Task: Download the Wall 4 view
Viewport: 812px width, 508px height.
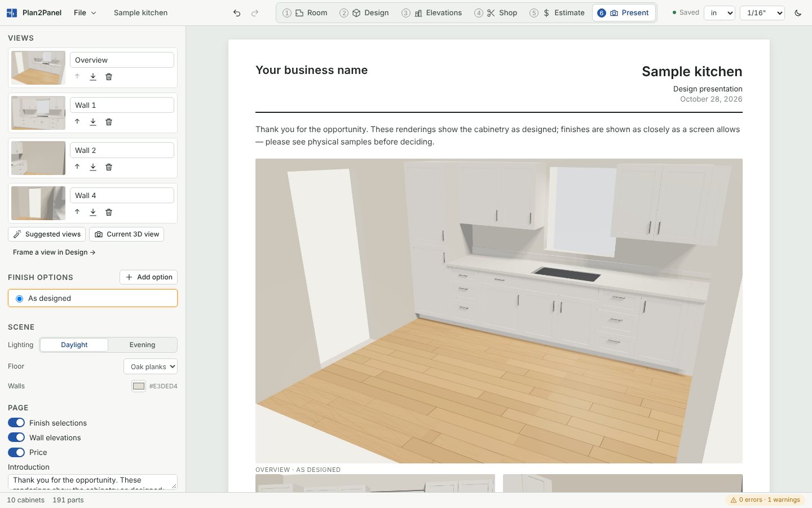Action: [93, 212]
